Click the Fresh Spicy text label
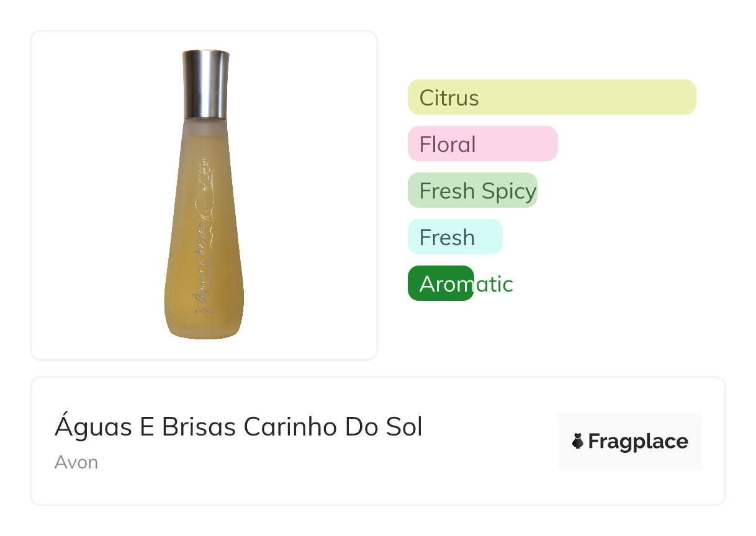Image resolution: width=756 pixels, height=536 pixels. coord(477,191)
